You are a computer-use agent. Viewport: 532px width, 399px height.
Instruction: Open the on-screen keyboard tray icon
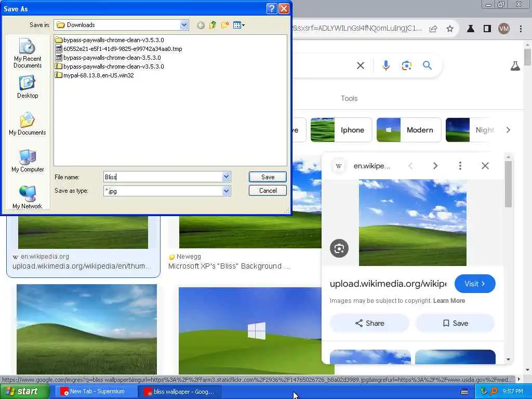point(464,392)
